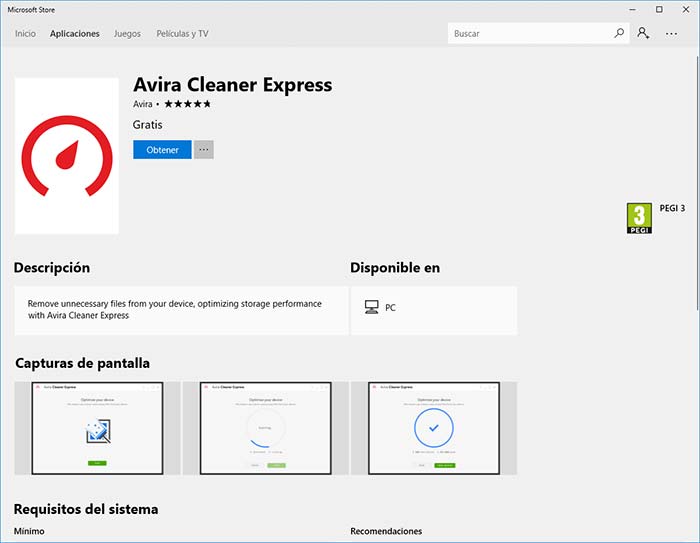The width and height of the screenshot is (700, 543).
Task: Minimize the Microsoft Store window
Action: pos(633,9)
